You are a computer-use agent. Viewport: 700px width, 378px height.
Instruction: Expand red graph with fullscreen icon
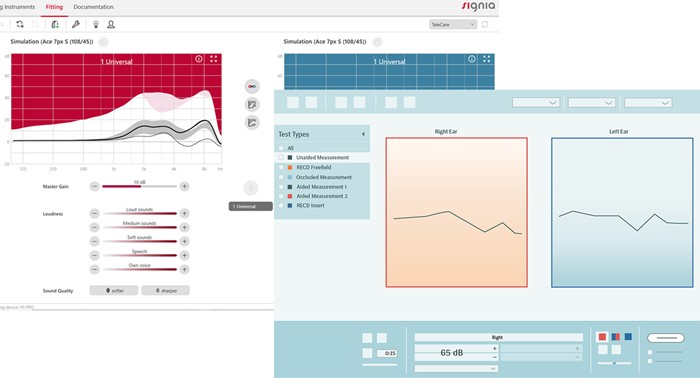tap(214, 59)
